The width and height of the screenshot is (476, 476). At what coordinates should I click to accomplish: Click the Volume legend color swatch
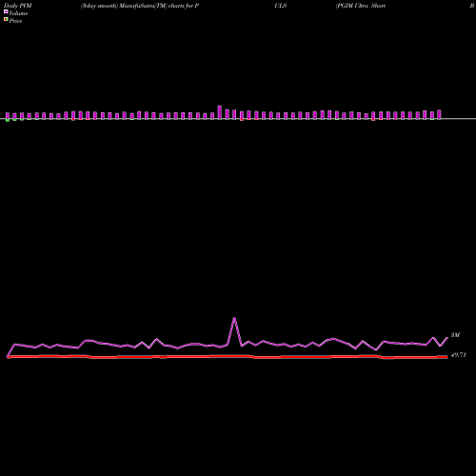point(6,11)
